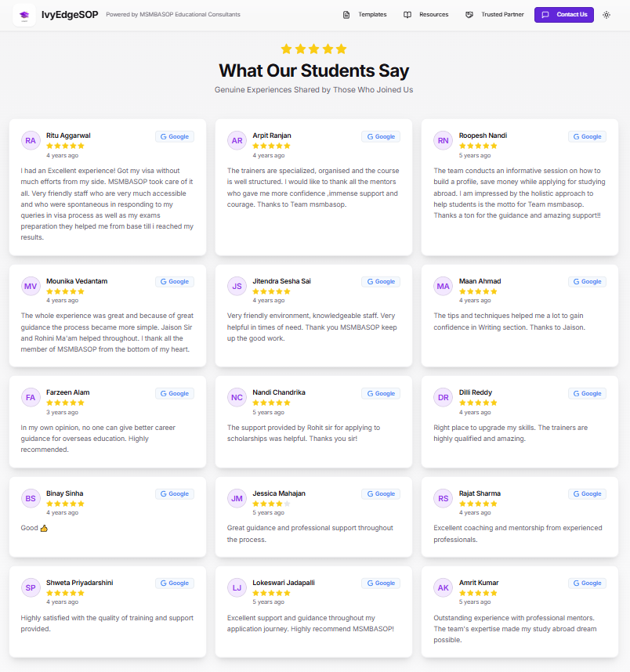Click the Google badge on Jessica Mahajan's review
The height and width of the screenshot is (672, 630).
pos(381,494)
